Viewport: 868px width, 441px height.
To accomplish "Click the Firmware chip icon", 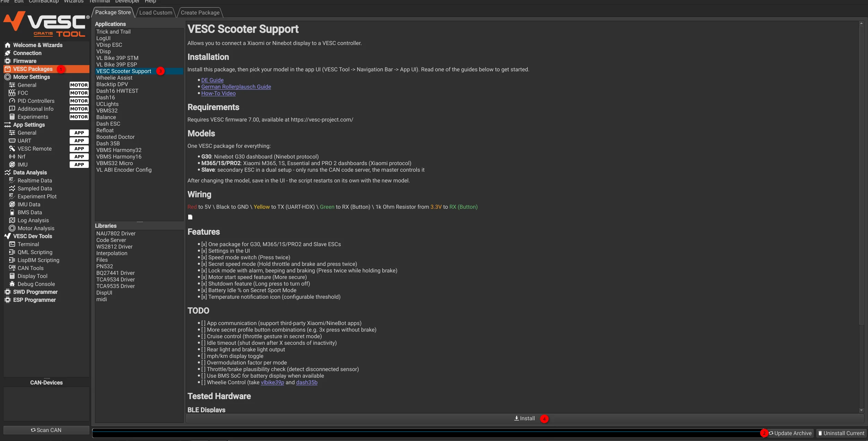I will coord(8,61).
